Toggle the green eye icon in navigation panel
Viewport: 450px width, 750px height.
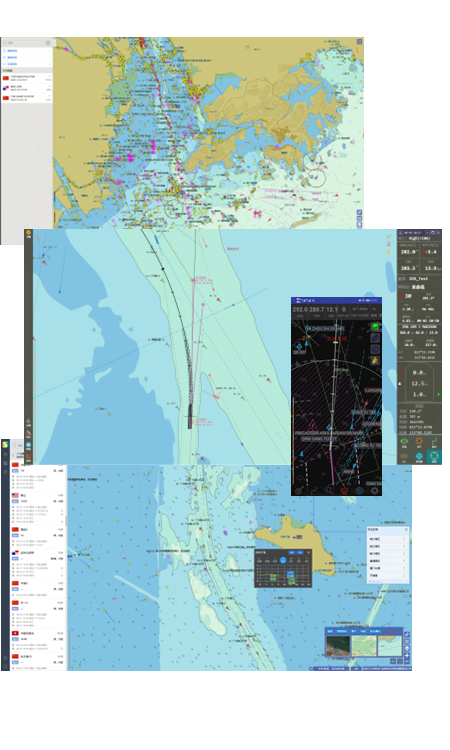[404, 442]
